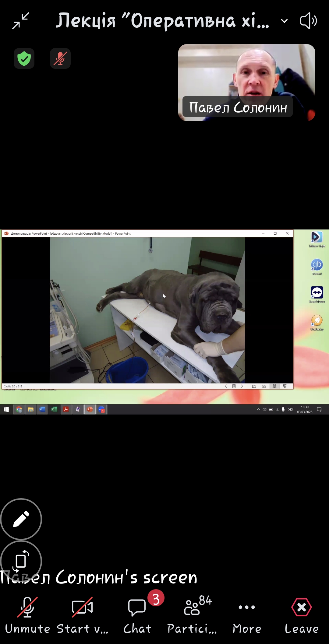329x644 pixels.
Task: Switch to Normal view in PowerPoint
Action: pyautogui.click(x=254, y=386)
